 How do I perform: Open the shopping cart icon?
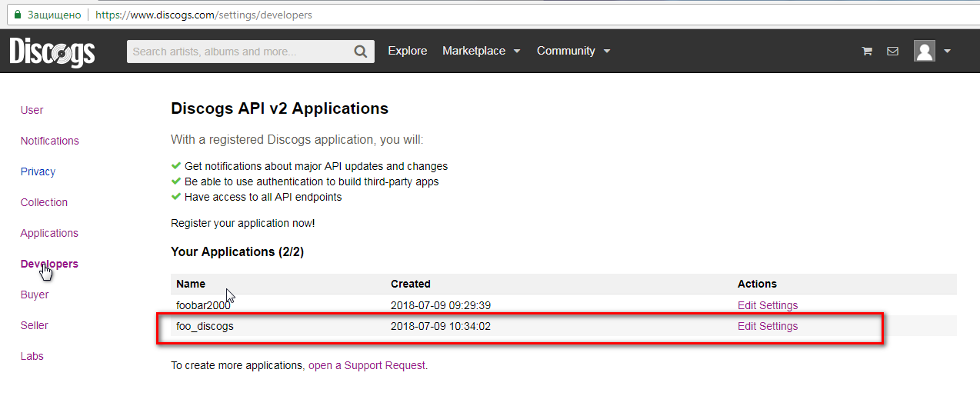(x=867, y=52)
